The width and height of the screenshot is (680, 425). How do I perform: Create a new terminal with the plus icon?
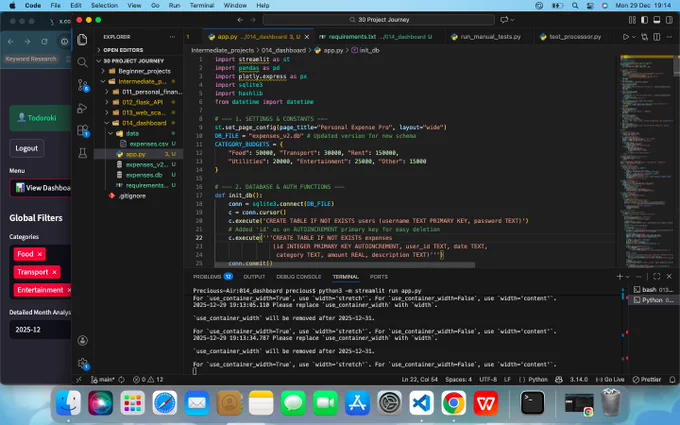click(619, 276)
